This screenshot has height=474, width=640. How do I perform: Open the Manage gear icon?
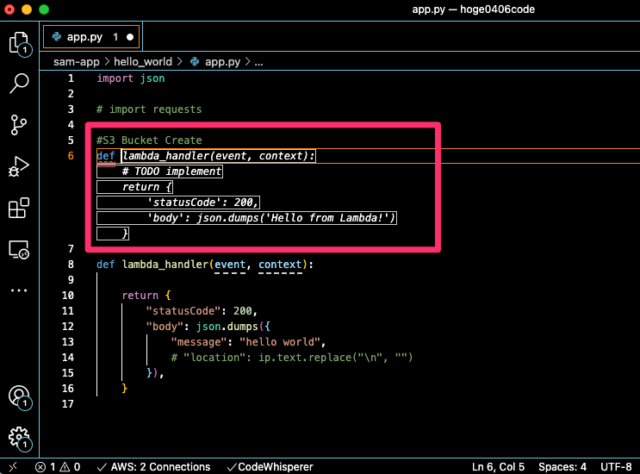[x=20, y=438]
